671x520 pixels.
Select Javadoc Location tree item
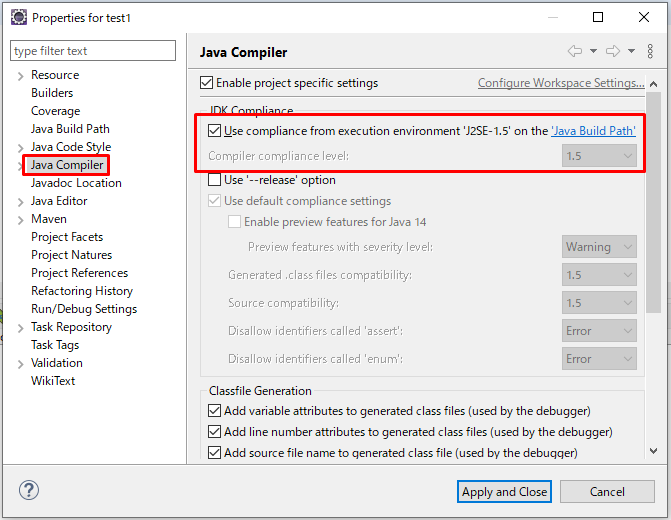click(x=76, y=183)
